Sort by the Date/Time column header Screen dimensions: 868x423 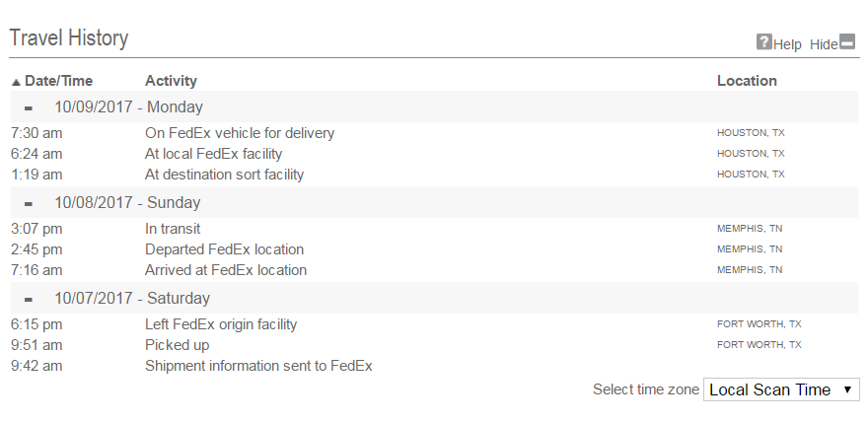57,81
